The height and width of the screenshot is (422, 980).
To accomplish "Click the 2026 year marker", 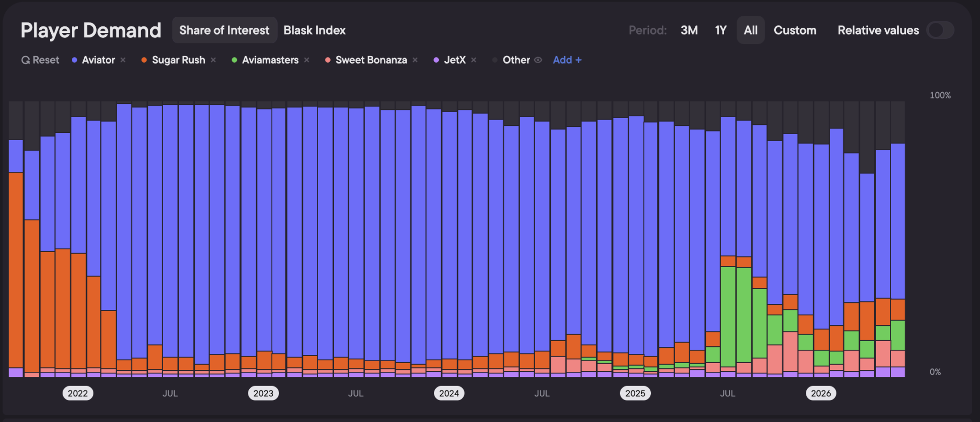I will tap(821, 393).
